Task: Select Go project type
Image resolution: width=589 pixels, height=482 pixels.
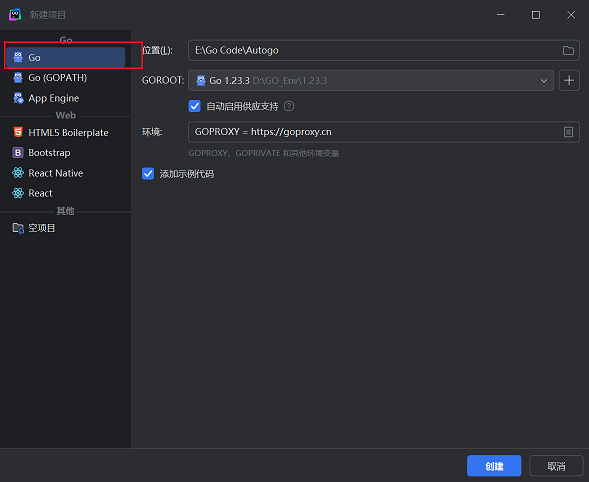Action: (65, 57)
